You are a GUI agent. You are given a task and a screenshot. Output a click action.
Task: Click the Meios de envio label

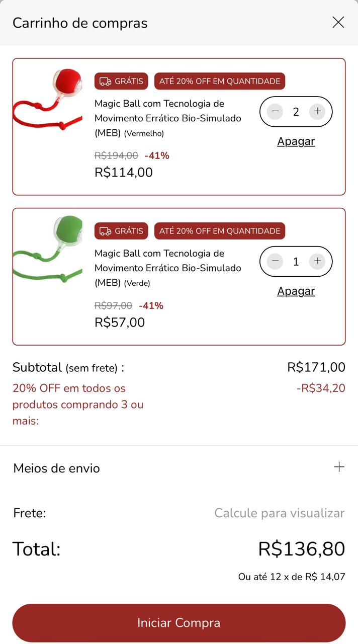click(x=57, y=468)
